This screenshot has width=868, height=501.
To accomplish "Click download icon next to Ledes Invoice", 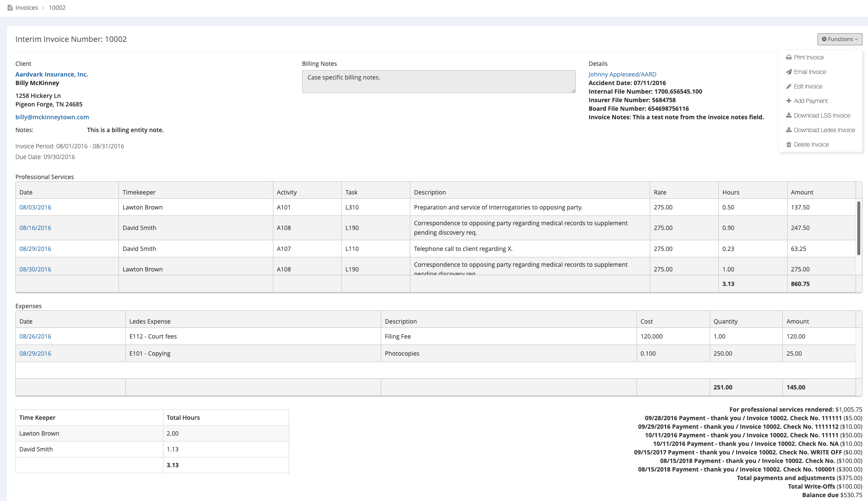I will [x=788, y=130].
